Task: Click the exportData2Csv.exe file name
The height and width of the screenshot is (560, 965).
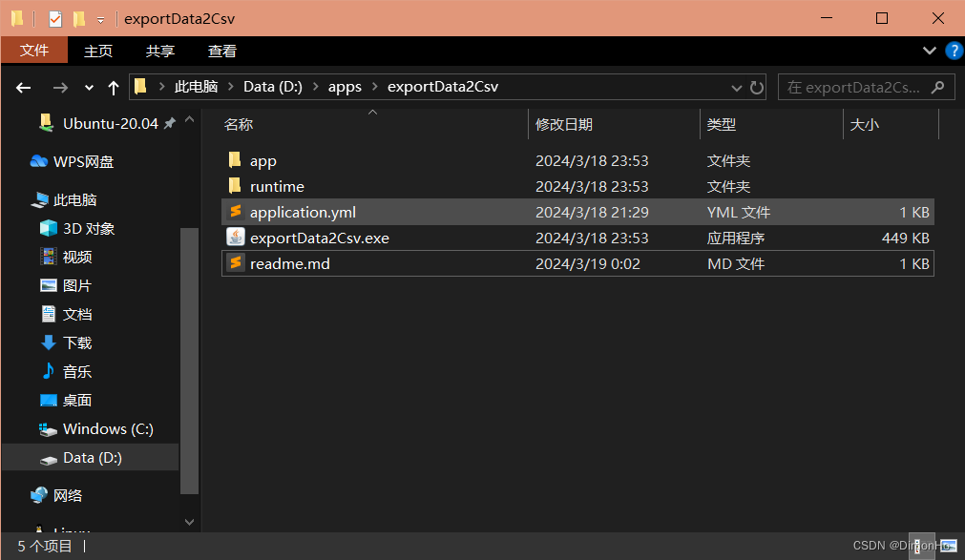Action: point(320,238)
